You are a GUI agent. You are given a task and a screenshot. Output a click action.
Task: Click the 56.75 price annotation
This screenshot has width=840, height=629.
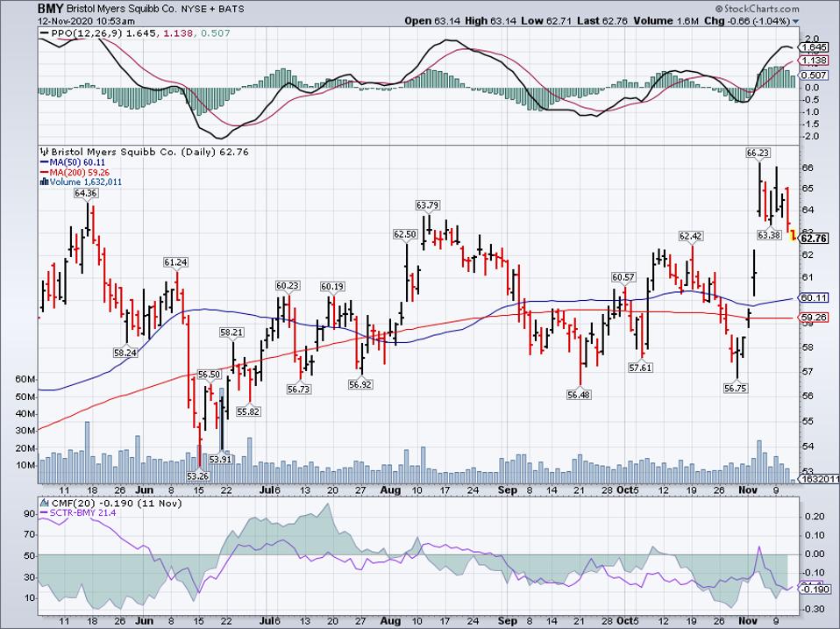coord(735,388)
